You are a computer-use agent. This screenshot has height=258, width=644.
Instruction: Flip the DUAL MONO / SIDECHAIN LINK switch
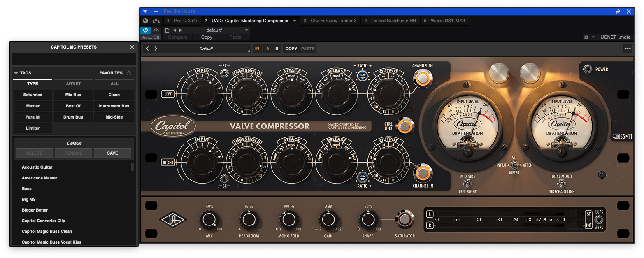[x=561, y=184]
